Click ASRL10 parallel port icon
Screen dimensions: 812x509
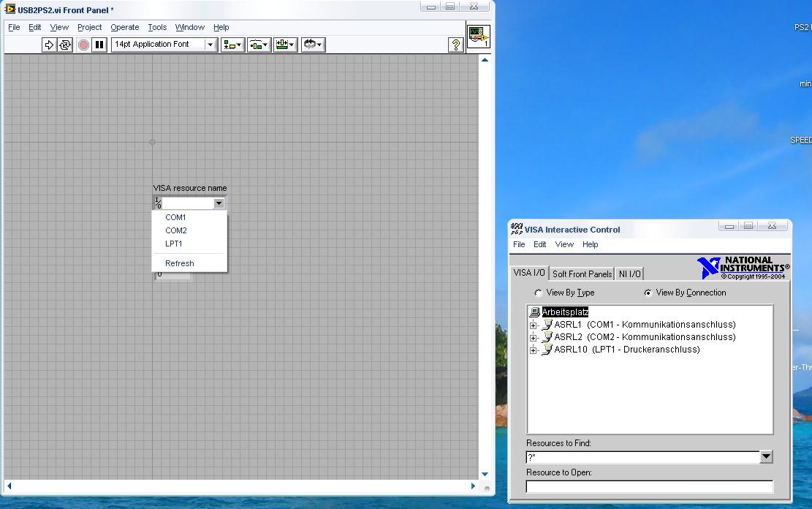pyautogui.click(x=547, y=350)
